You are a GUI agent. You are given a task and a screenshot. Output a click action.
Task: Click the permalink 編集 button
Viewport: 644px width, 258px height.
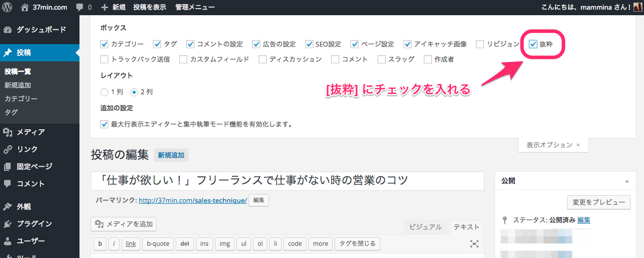pyautogui.click(x=259, y=200)
